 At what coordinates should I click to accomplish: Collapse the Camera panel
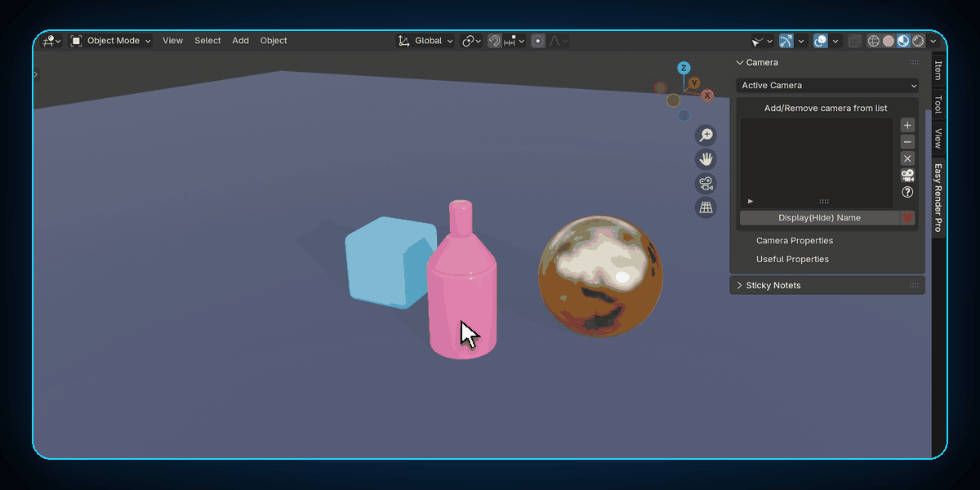click(x=740, y=62)
